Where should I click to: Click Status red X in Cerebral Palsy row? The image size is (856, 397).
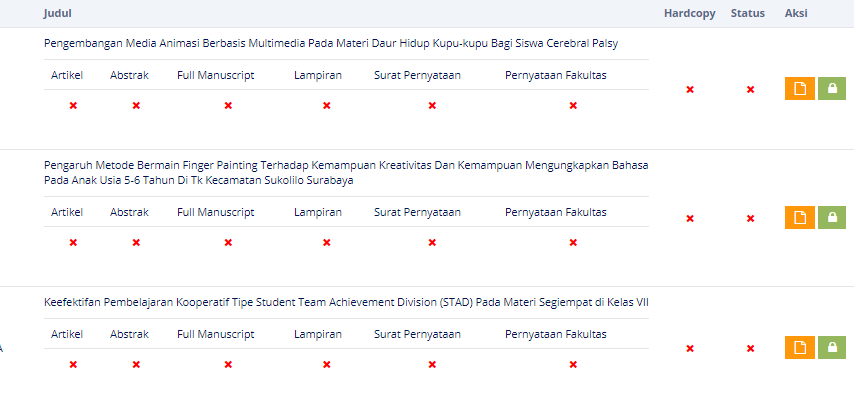tap(751, 89)
